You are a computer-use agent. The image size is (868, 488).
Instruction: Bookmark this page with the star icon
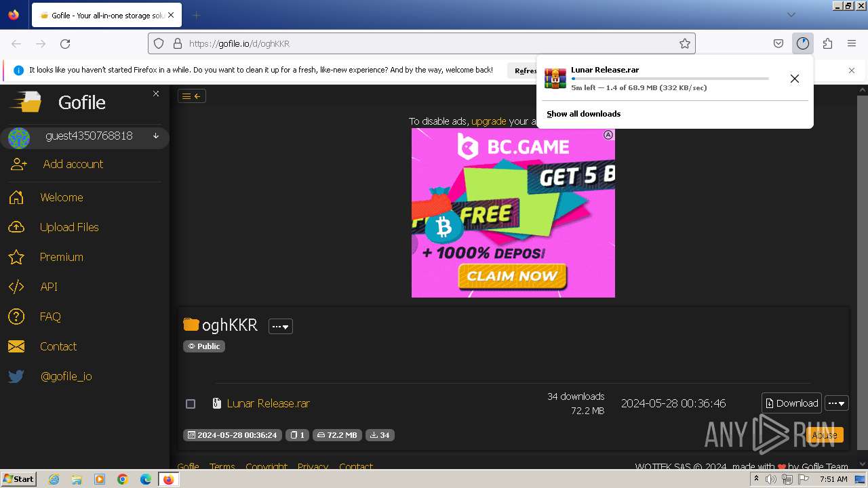click(x=685, y=43)
